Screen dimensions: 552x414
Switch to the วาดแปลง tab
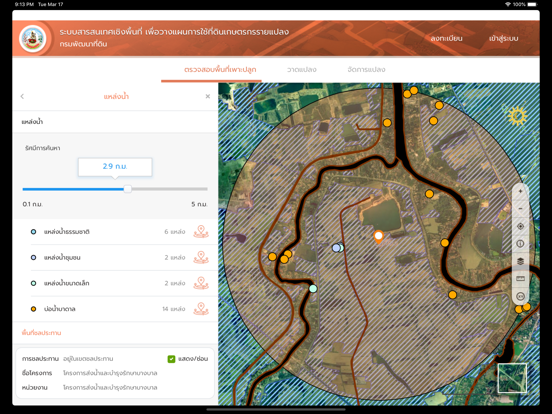(302, 70)
